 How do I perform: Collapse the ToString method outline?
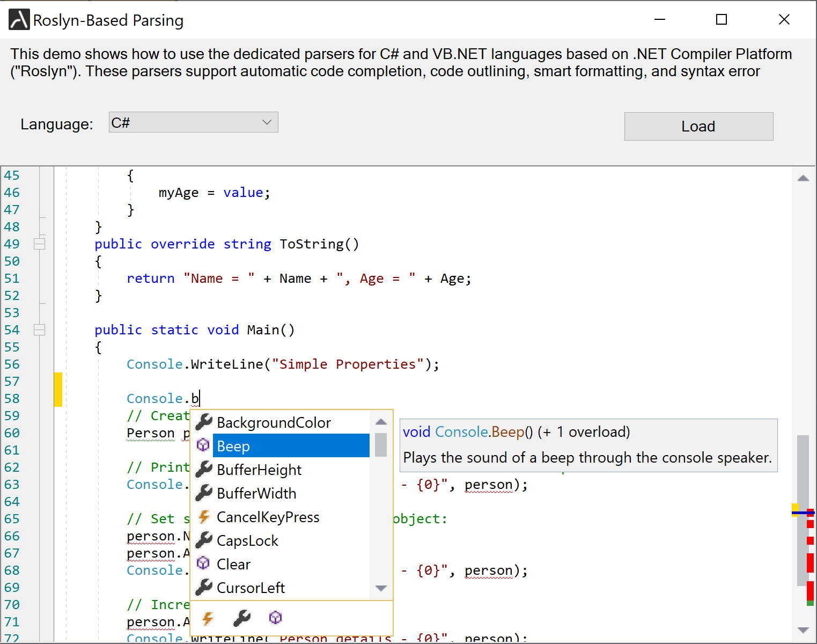pyautogui.click(x=39, y=244)
